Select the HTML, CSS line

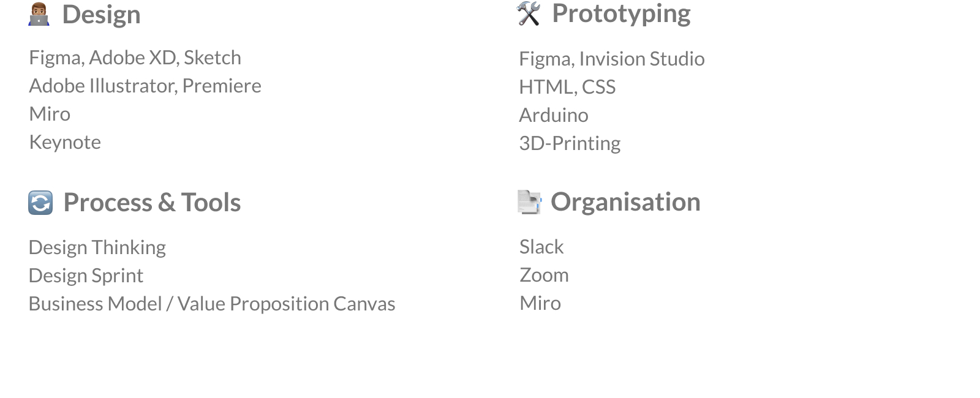pyautogui.click(x=567, y=87)
